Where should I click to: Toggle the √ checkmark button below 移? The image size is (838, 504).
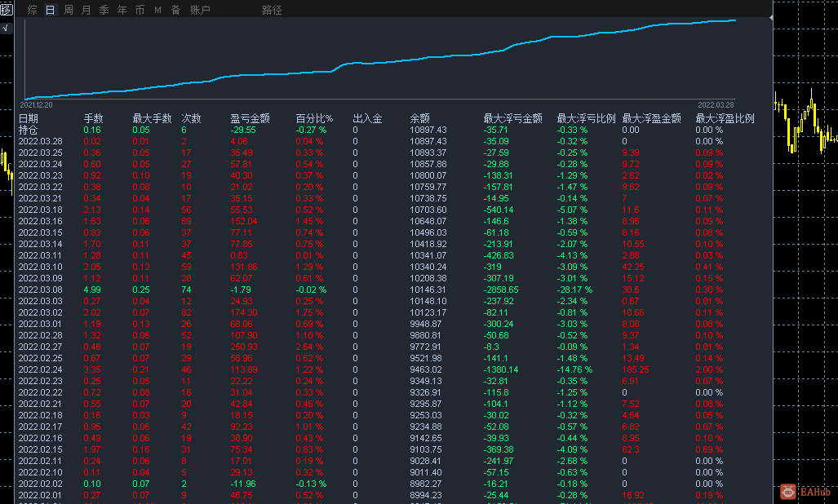tap(6, 28)
